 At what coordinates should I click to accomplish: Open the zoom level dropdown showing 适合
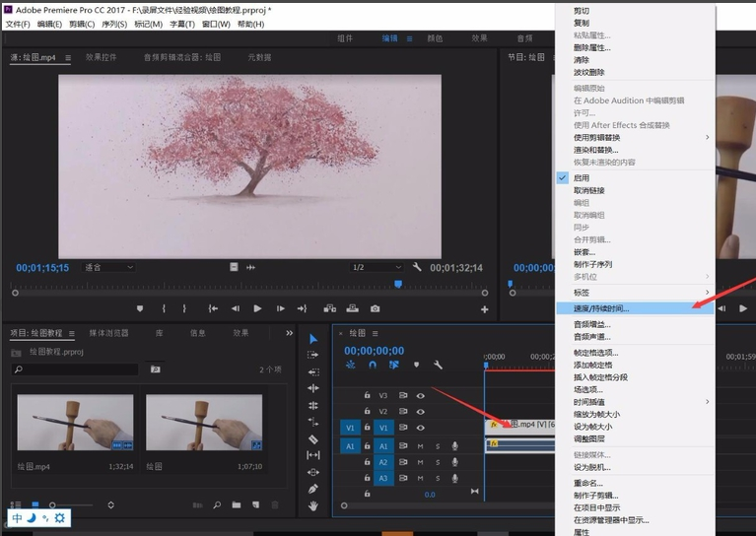(108, 267)
